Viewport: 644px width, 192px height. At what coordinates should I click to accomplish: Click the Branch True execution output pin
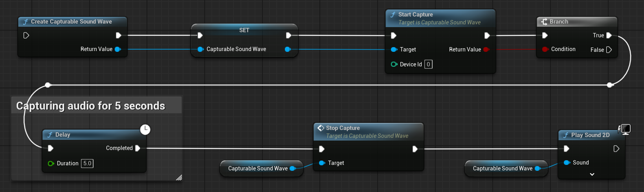[x=609, y=35]
